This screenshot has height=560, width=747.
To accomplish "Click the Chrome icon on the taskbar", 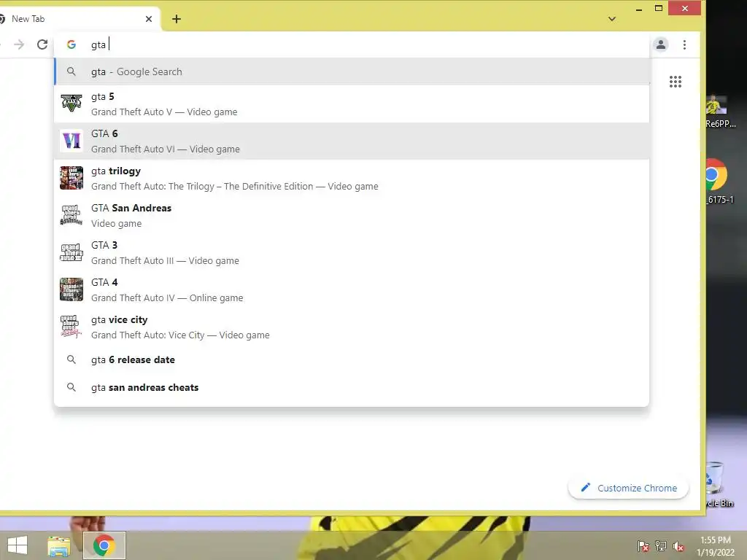I will coord(104,545).
